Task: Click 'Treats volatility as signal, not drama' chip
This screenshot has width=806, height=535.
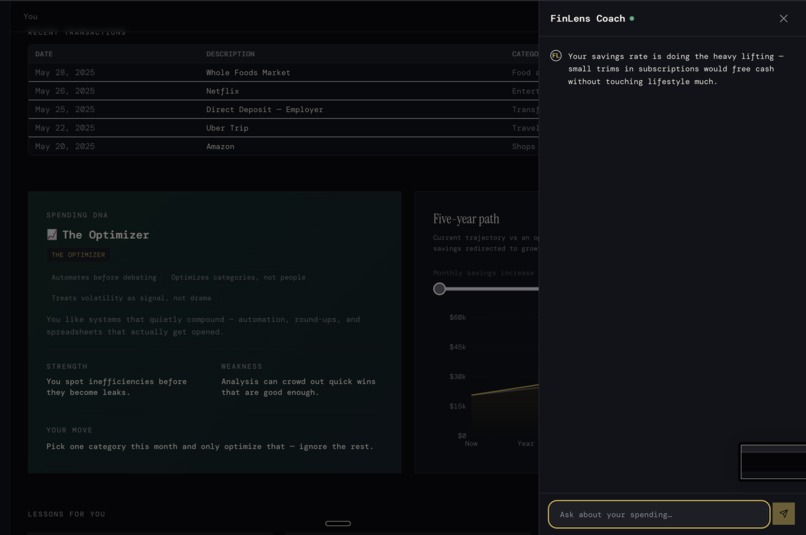Action: point(131,298)
